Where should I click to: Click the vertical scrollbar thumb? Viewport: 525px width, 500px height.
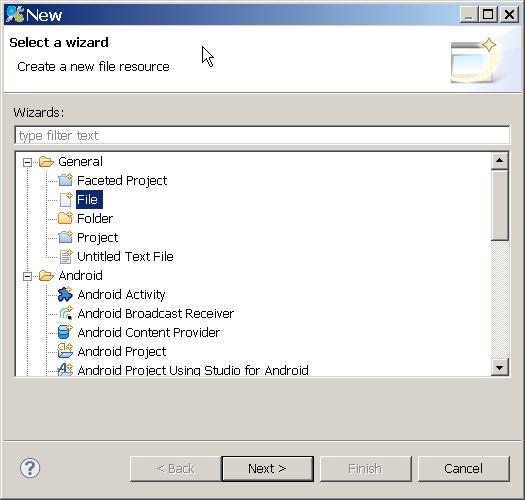pyautogui.click(x=500, y=205)
